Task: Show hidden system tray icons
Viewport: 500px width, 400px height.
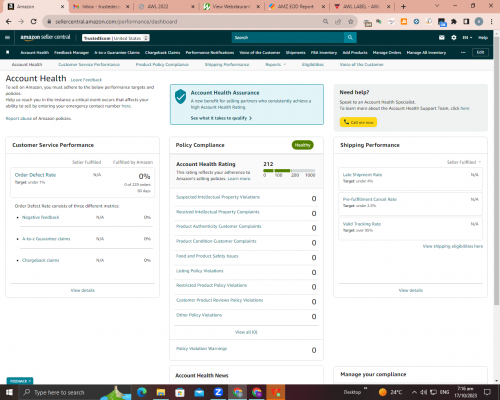Action: tap(414, 392)
